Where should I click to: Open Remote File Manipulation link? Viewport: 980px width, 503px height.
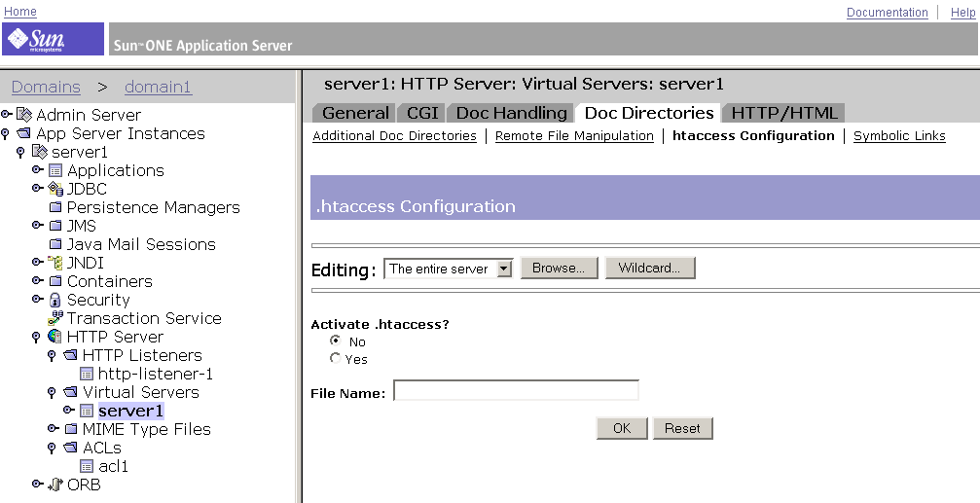tap(574, 135)
